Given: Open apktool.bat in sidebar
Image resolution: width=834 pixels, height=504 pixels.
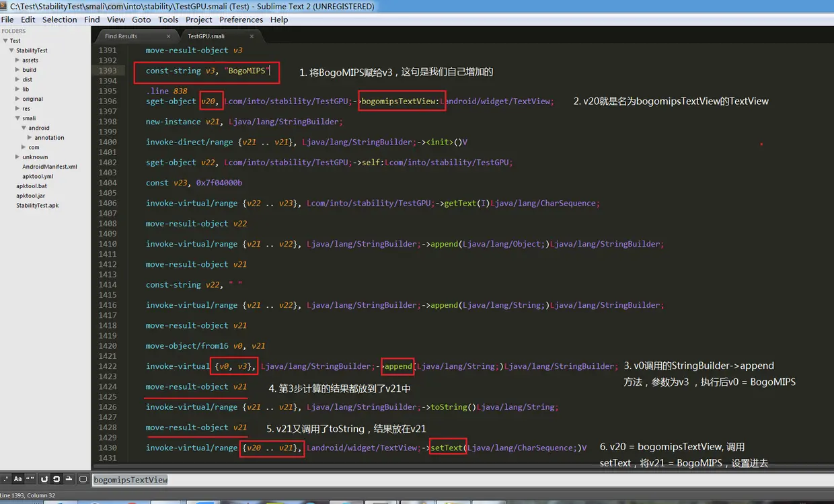Looking at the screenshot, I should [32, 186].
